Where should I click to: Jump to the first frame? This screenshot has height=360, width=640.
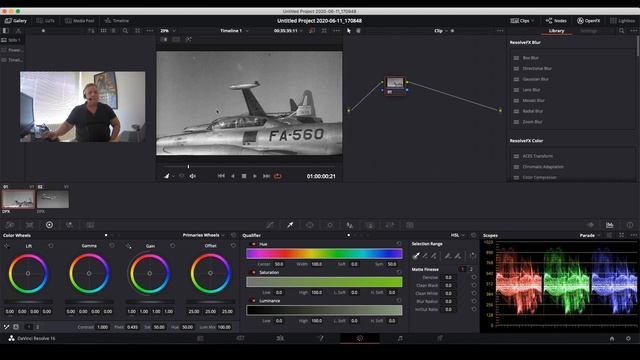(x=221, y=176)
